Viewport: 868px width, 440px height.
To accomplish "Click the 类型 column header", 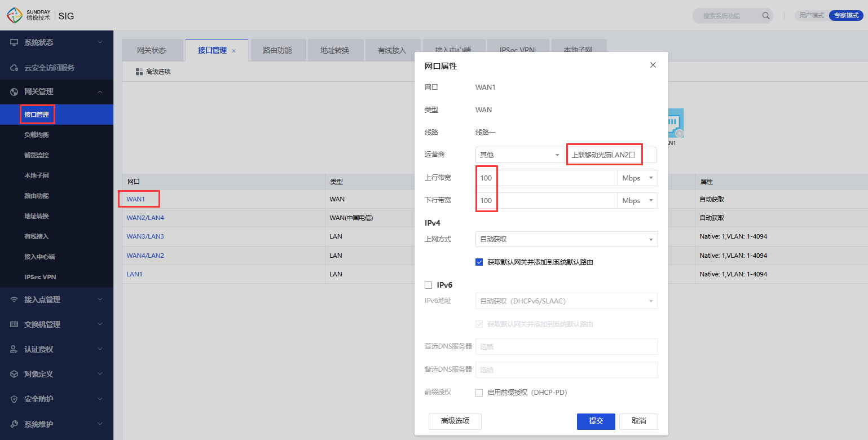I will pyautogui.click(x=336, y=182).
